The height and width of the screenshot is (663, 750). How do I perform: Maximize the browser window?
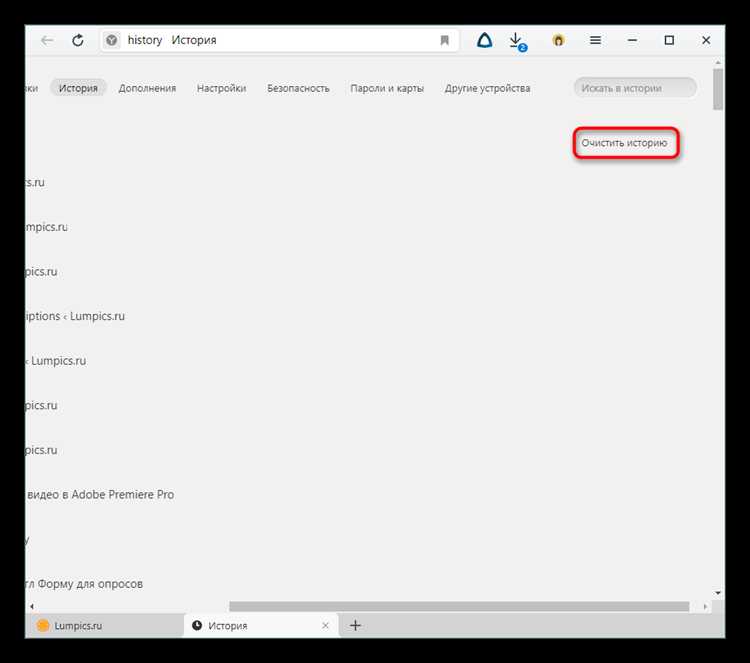[x=669, y=41]
